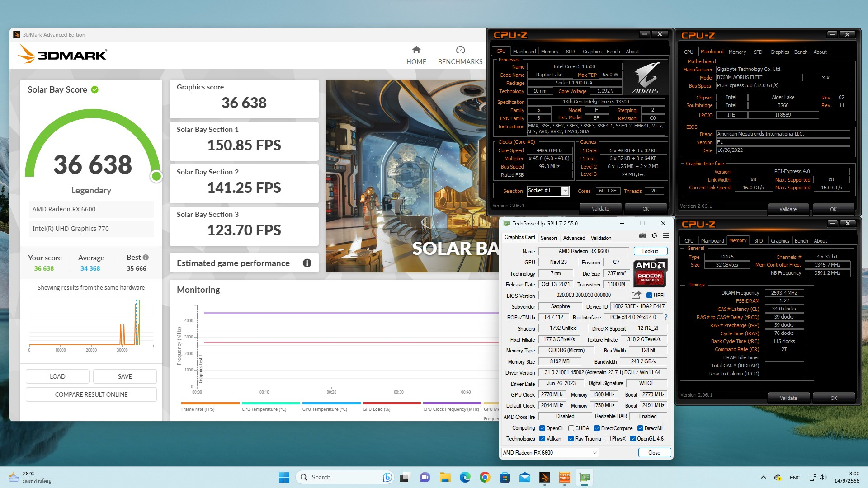Image resolution: width=868 pixels, height=488 pixels.
Task: Click the LOAD button in 3DMark
Action: click(57, 376)
